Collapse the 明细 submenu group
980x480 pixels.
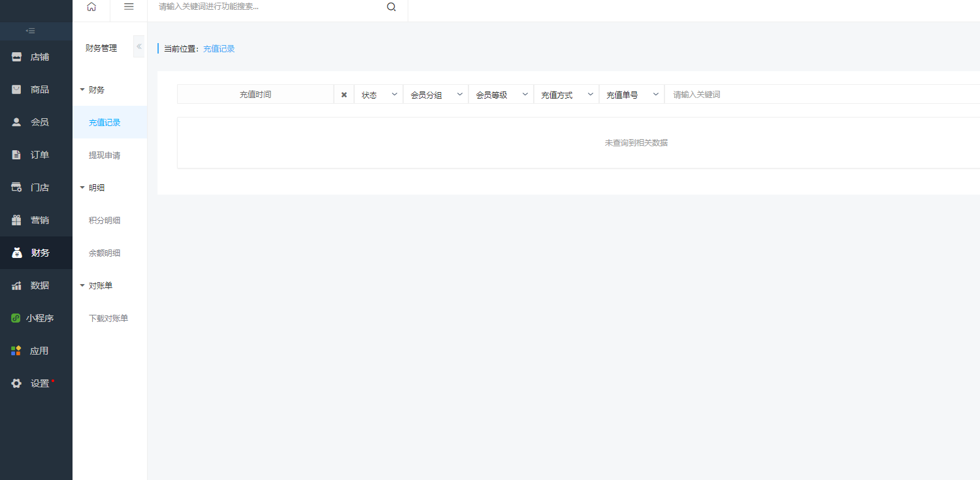point(91,187)
